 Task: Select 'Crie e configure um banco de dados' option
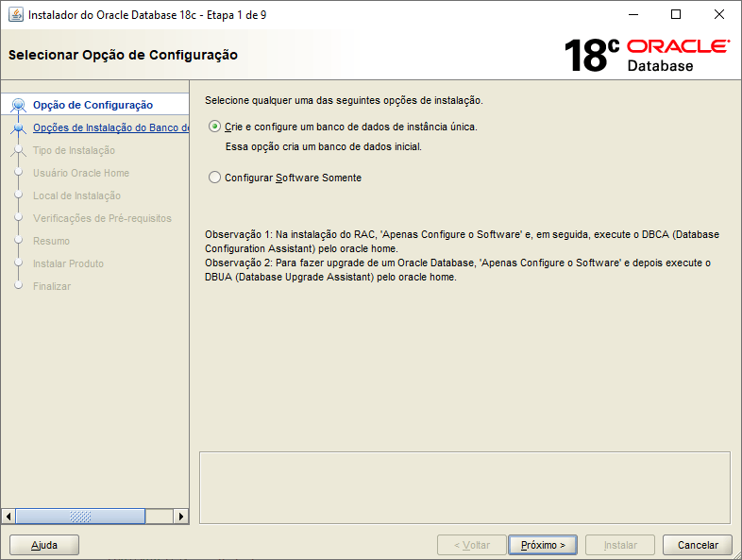point(215,127)
